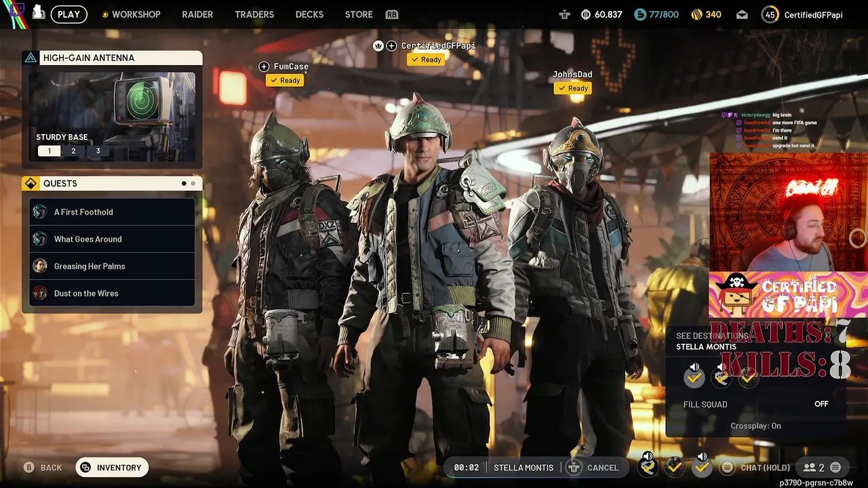
Task: Open the INVENTORY button
Action: tap(112, 468)
